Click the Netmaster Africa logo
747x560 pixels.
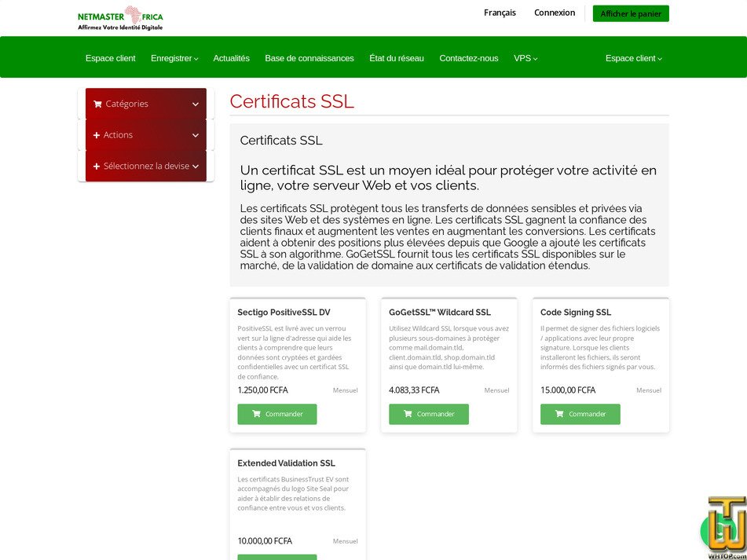(x=120, y=18)
